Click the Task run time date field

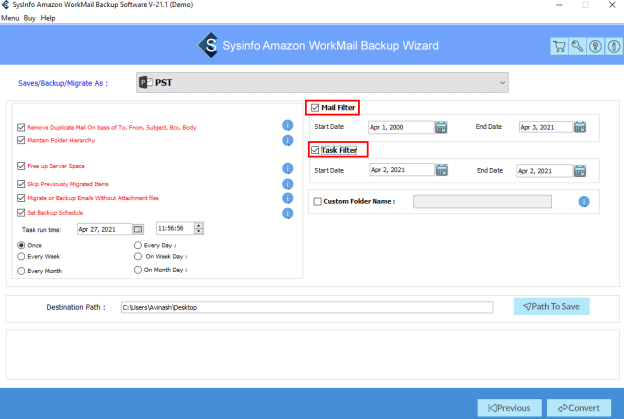pyautogui.click(x=104, y=229)
